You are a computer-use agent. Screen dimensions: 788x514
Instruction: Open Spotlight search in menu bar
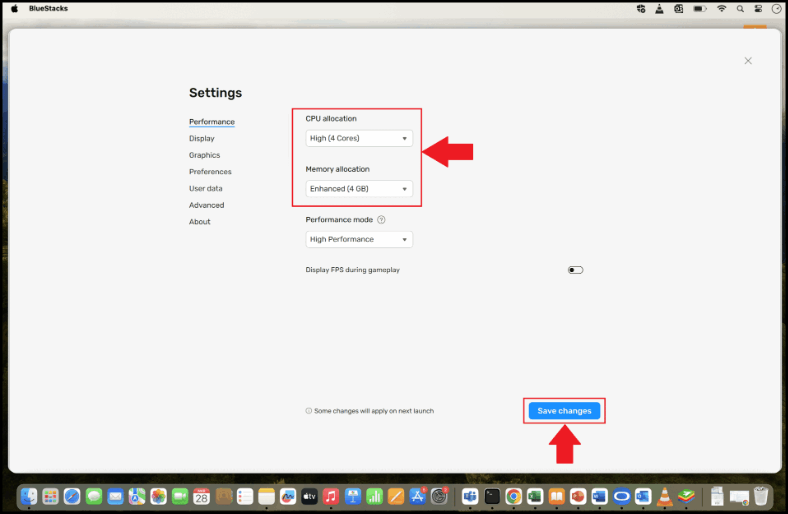[x=740, y=9]
